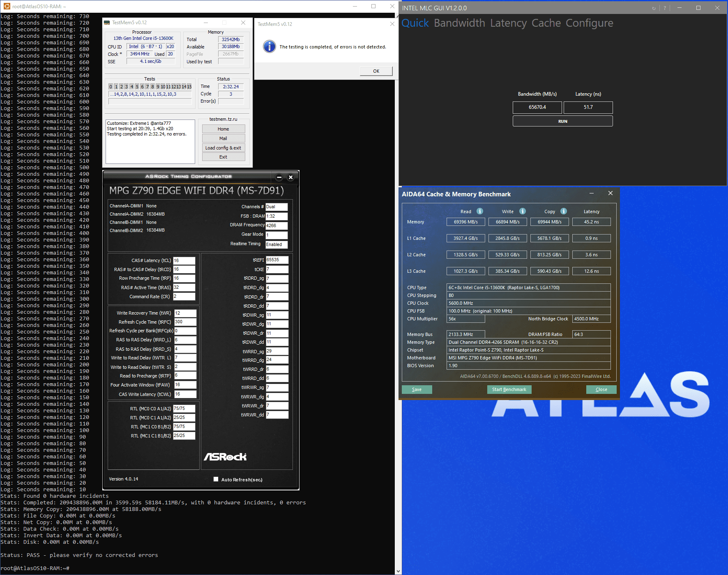Click the L3 Cache Read 1027.3 GB/s cell

tap(465, 271)
